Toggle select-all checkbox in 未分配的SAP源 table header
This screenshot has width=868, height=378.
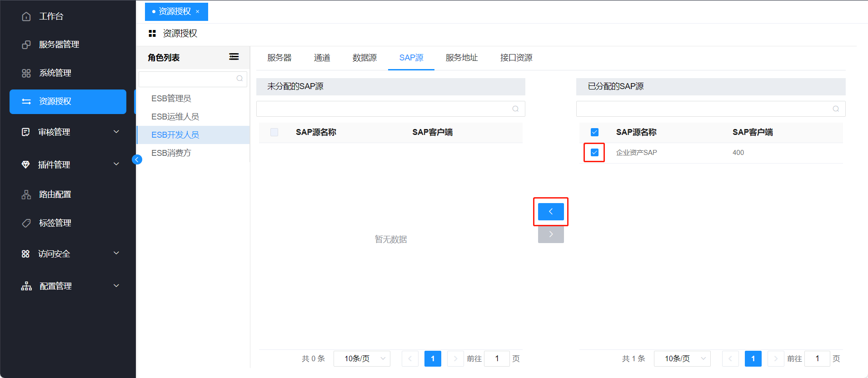click(x=274, y=132)
